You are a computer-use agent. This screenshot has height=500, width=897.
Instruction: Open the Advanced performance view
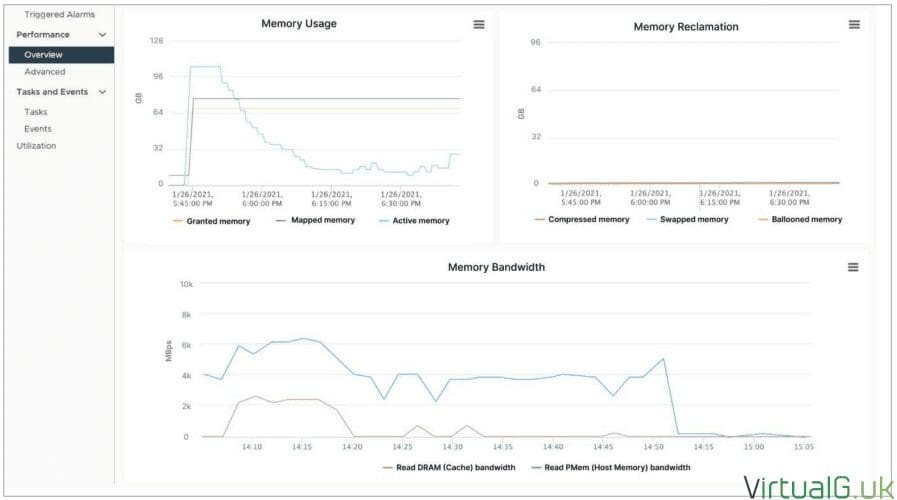click(x=45, y=72)
